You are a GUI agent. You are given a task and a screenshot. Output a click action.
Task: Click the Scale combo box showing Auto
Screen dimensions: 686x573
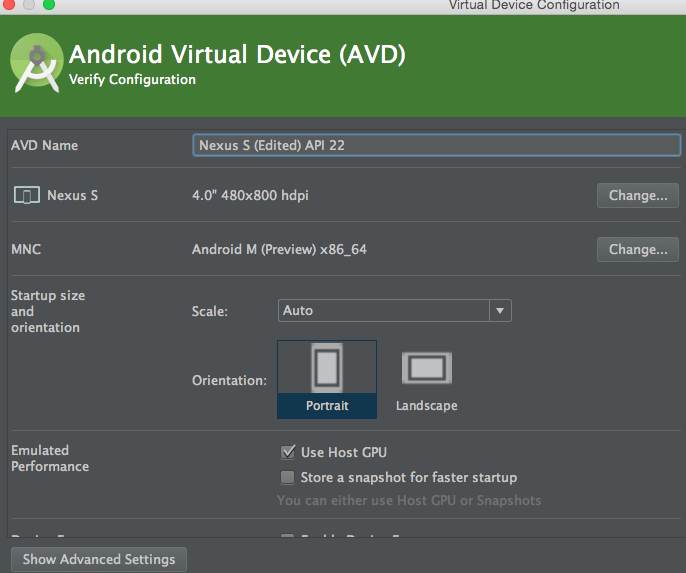pos(394,311)
